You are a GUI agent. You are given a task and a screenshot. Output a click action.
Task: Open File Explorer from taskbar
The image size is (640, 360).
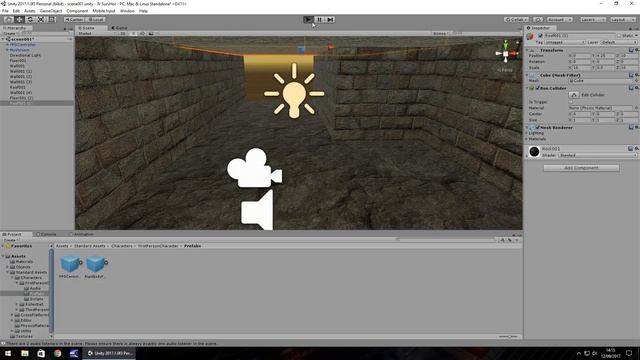point(25,353)
